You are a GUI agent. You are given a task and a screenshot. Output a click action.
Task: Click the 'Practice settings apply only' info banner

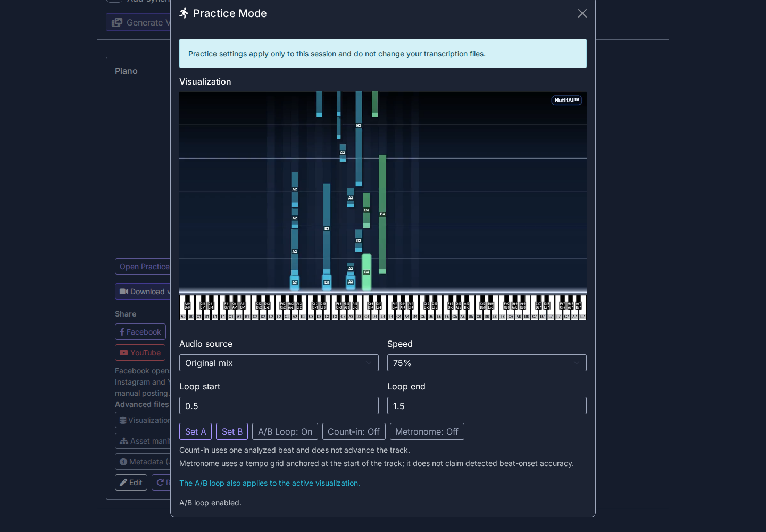point(383,53)
